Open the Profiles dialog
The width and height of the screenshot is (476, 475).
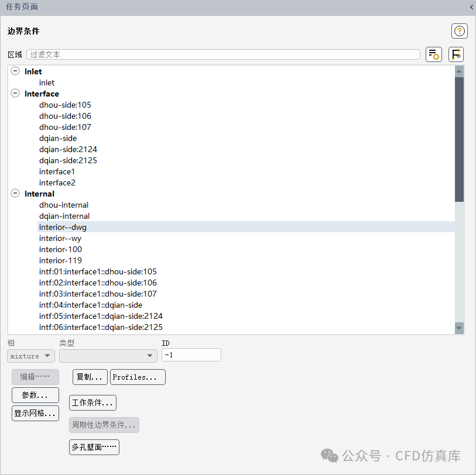click(138, 377)
